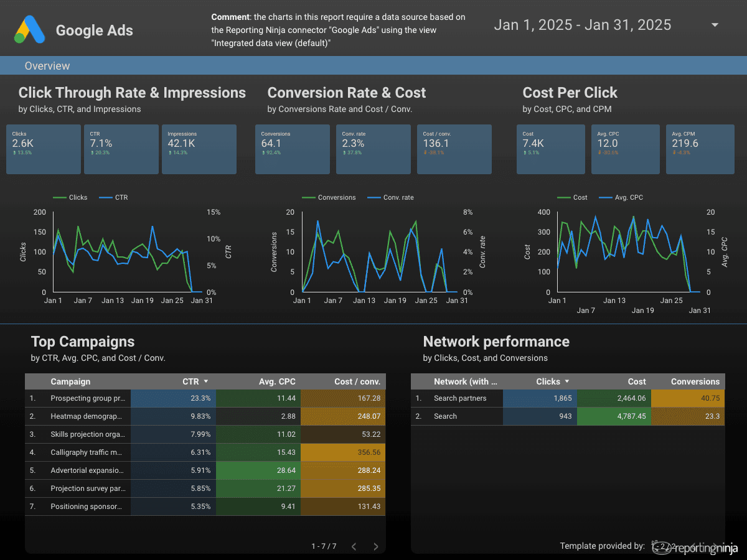Toggle the Conversions legend entry
The height and width of the screenshot is (560, 747).
coord(329,197)
